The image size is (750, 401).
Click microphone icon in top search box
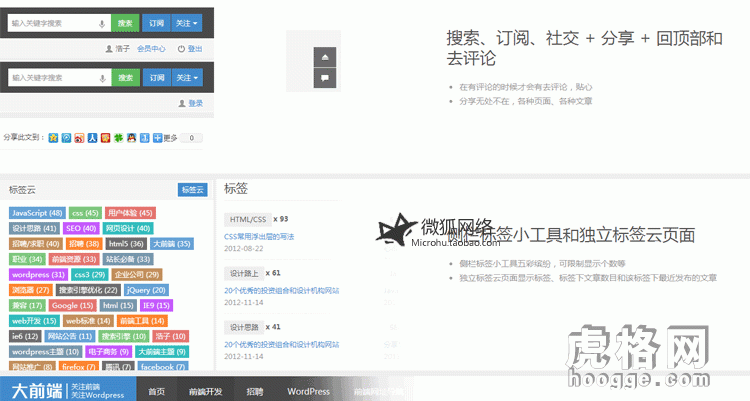[x=102, y=22]
